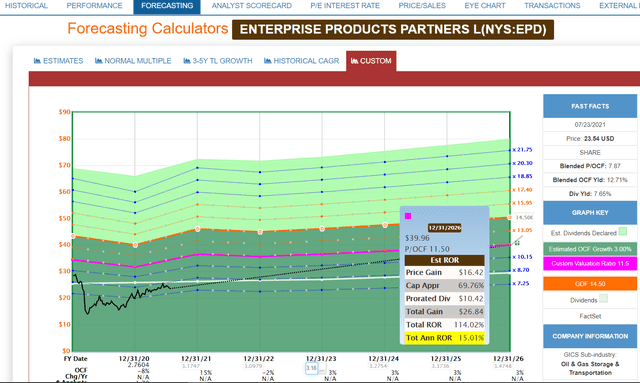Click the 07/23/2021 date in Fast Facts

tap(590, 125)
